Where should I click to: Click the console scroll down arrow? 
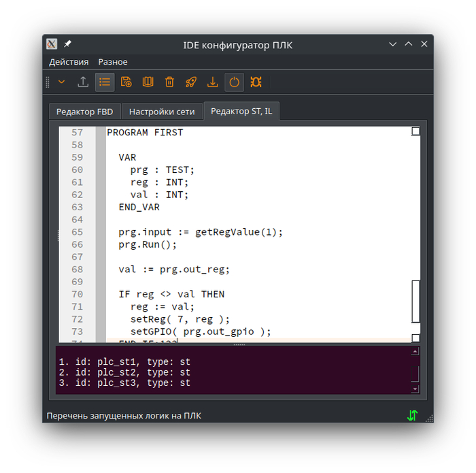(x=415, y=389)
